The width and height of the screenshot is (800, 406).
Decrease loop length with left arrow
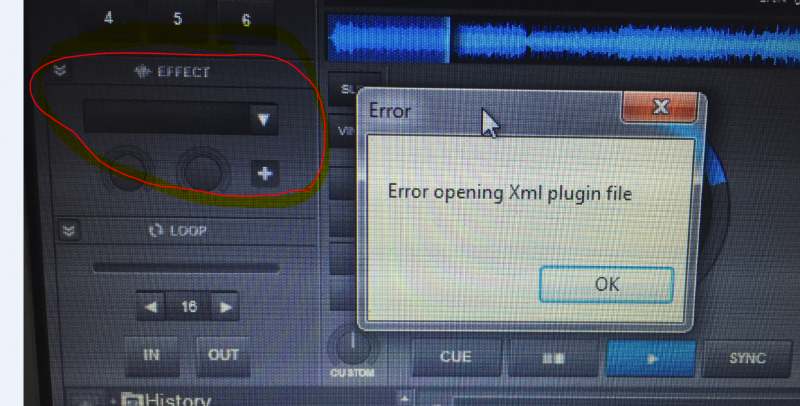pyautogui.click(x=151, y=307)
